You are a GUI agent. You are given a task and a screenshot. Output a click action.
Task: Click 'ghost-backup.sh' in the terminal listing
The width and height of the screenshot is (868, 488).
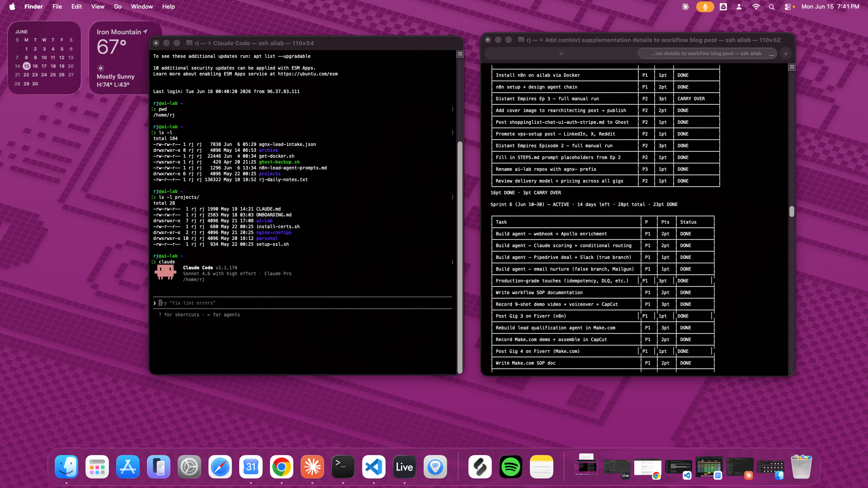[x=279, y=162]
